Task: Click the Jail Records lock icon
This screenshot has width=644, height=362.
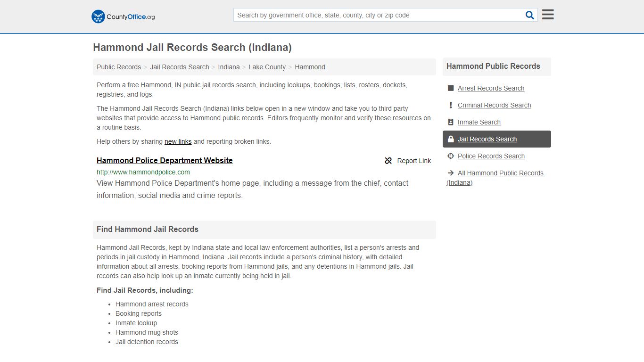Action: (451, 139)
